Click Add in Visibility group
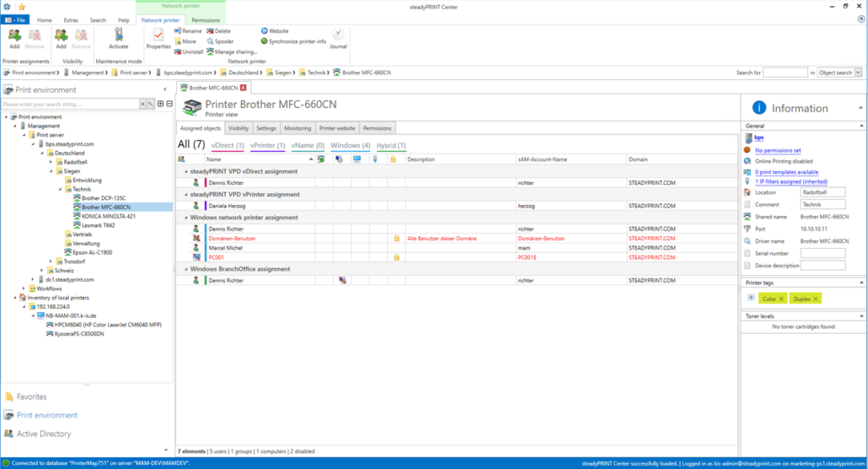The width and height of the screenshot is (868, 469). 61,39
